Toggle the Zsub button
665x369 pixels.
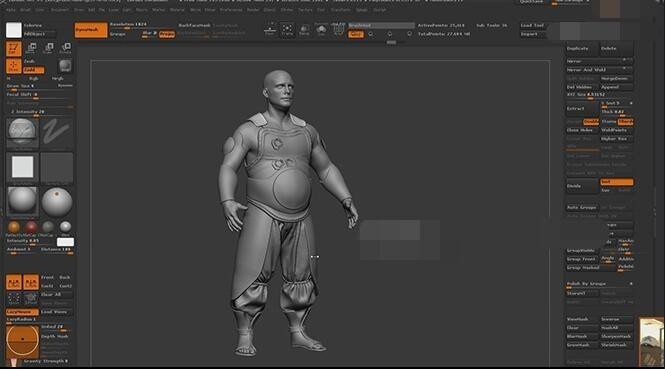point(30,62)
